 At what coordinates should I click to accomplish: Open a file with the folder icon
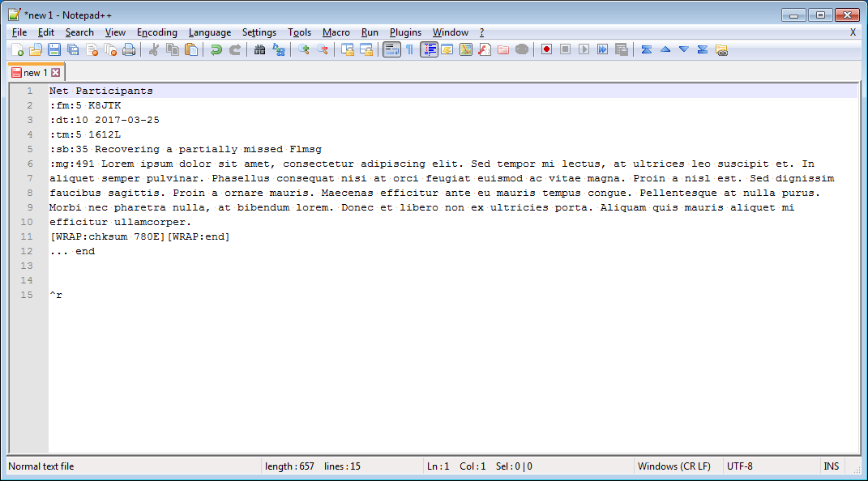click(36, 49)
